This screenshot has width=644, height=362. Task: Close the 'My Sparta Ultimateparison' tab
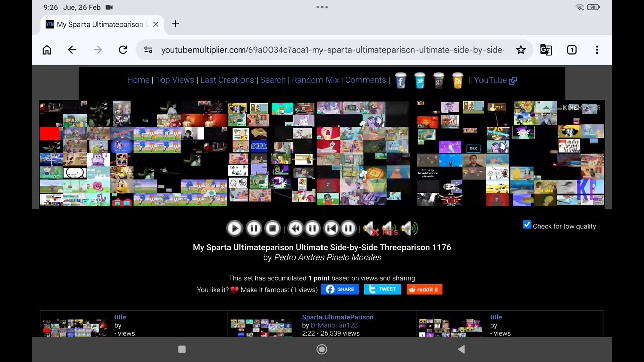(x=156, y=24)
